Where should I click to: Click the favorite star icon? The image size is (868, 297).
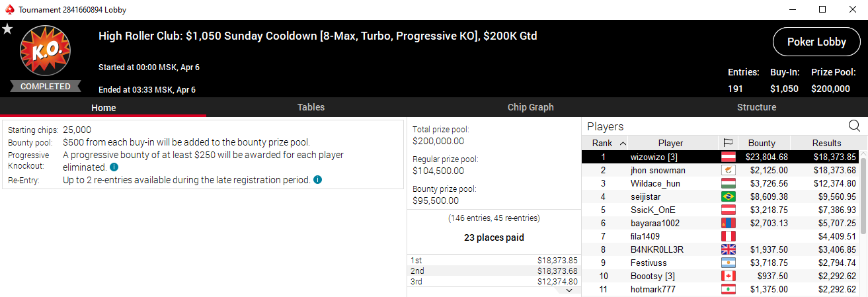(x=7, y=29)
